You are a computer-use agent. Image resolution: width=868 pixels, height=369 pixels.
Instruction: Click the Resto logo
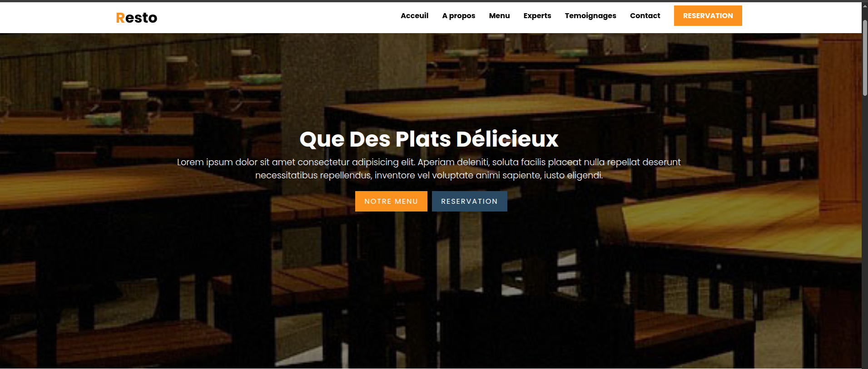pyautogui.click(x=137, y=18)
